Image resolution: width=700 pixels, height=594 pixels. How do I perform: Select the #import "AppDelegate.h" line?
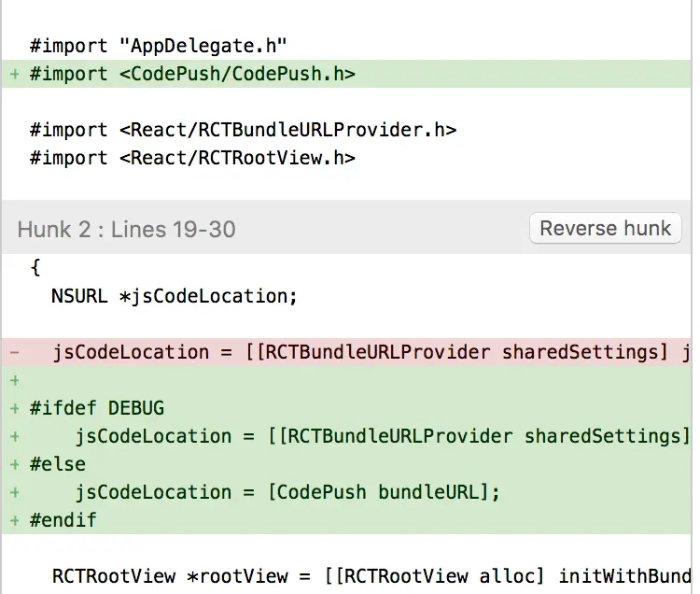click(346, 46)
